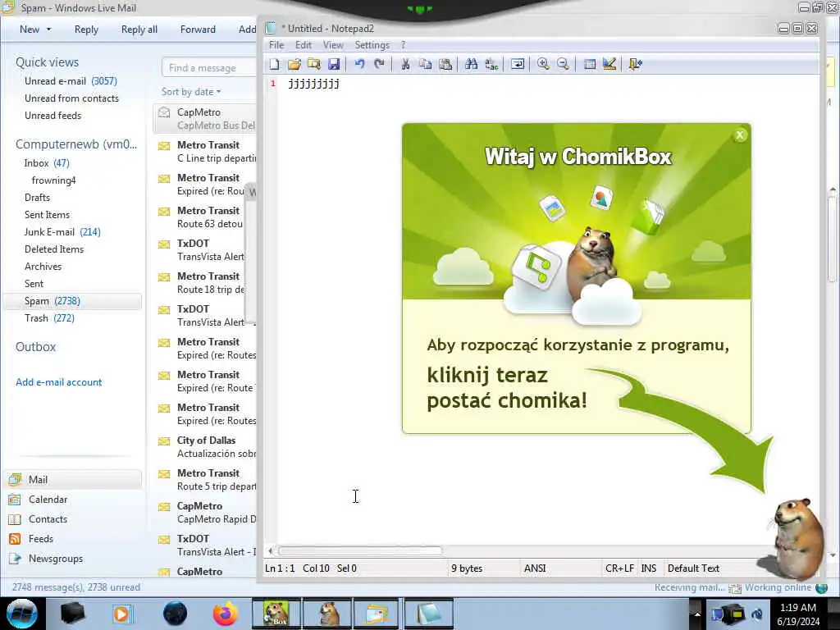Cut selection with the scissors icon
This screenshot has width=840, height=630.
pyautogui.click(x=405, y=64)
